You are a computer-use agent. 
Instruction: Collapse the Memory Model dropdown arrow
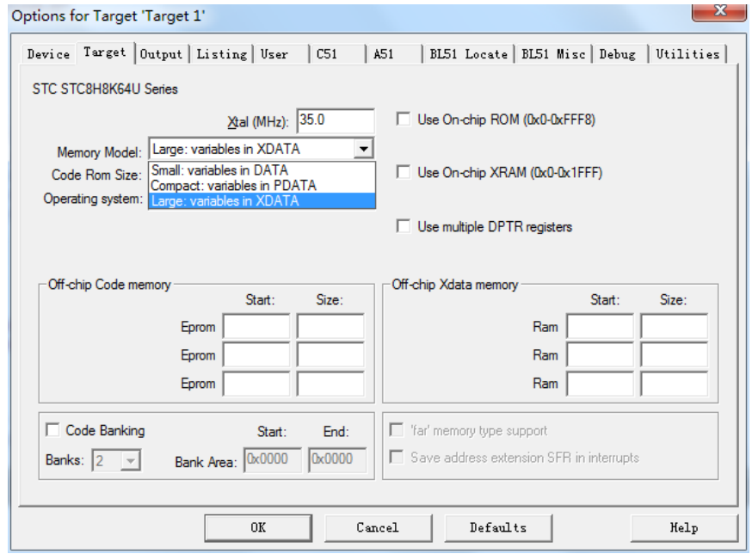click(x=364, y=149)
